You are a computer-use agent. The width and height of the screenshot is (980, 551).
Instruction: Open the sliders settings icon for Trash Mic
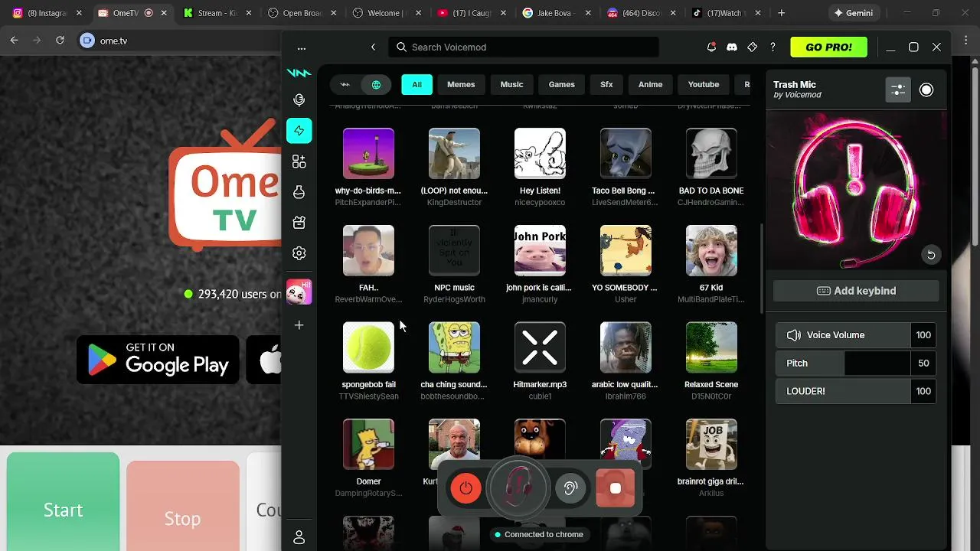898,90
